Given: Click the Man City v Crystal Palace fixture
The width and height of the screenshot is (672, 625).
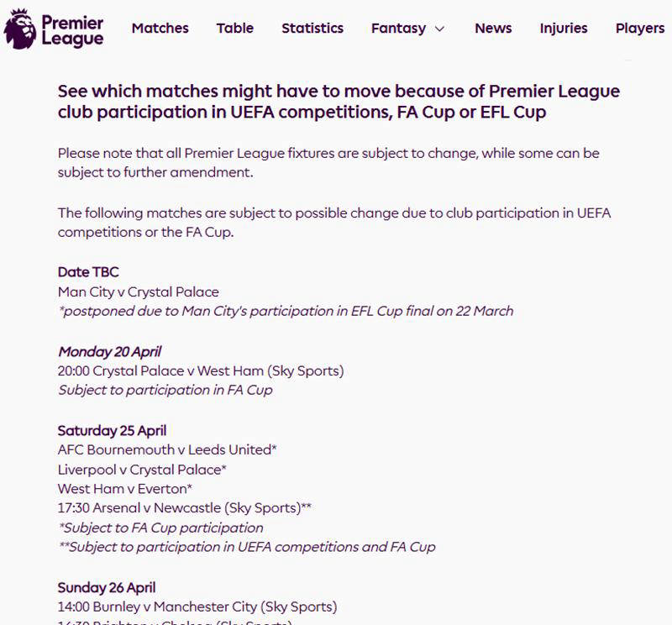Looking at the screenshot, I should point(139,292).
